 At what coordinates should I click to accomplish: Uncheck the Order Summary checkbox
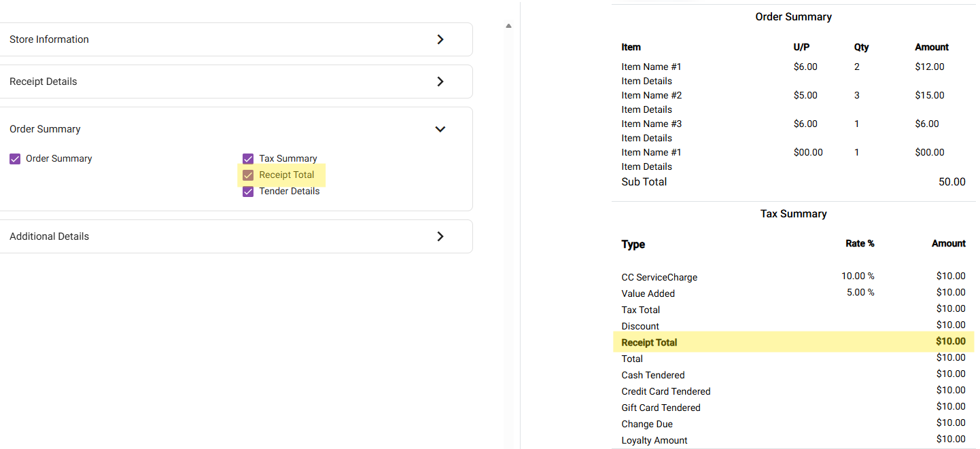click(15, 159)
